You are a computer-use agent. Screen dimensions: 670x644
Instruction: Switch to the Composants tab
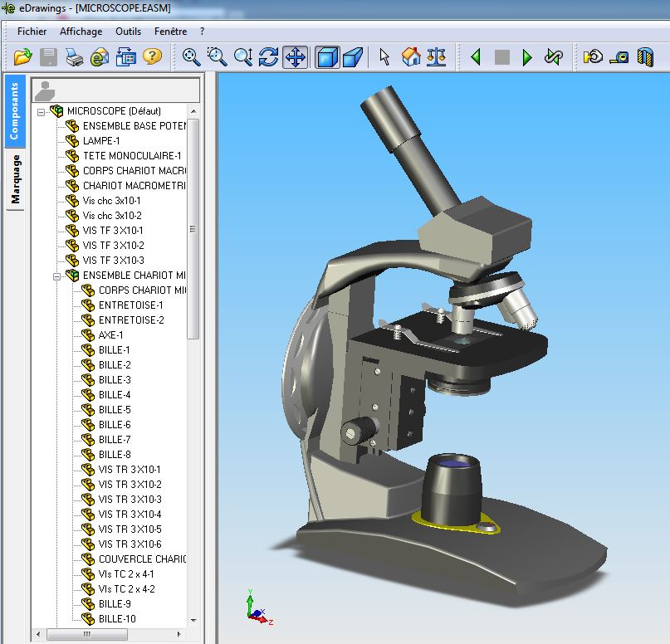pos(15,111)
